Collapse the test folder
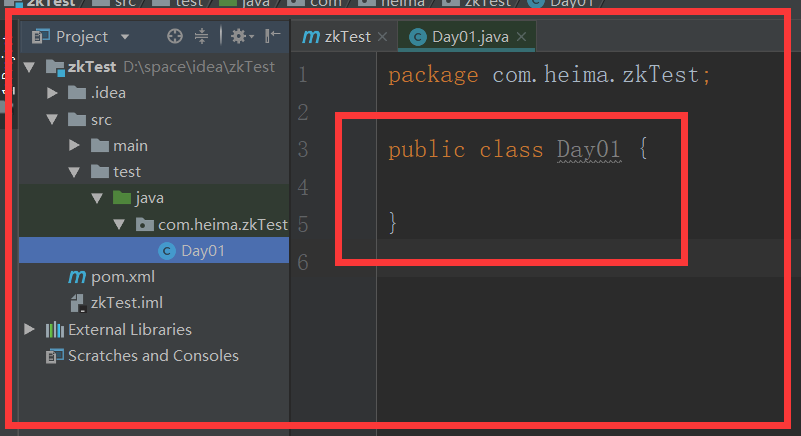Viewport: 801px width, 436px height. click(x=74, y=172)
